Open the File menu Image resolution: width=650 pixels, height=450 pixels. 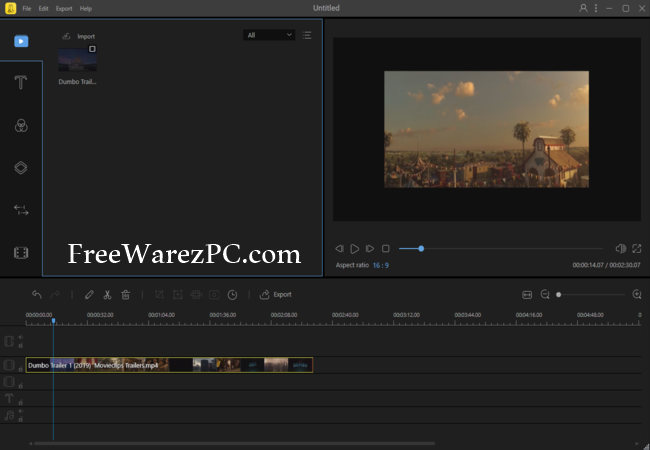27,8
